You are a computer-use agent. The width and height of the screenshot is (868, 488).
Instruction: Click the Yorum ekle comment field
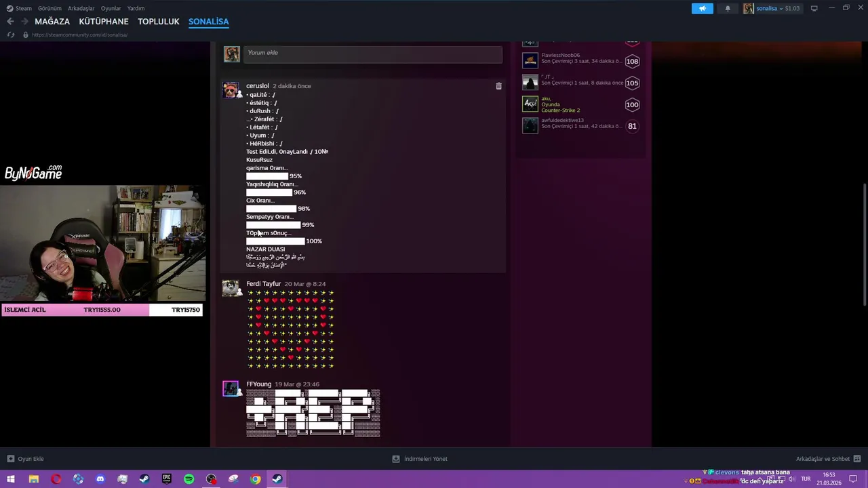coord(372,54)
